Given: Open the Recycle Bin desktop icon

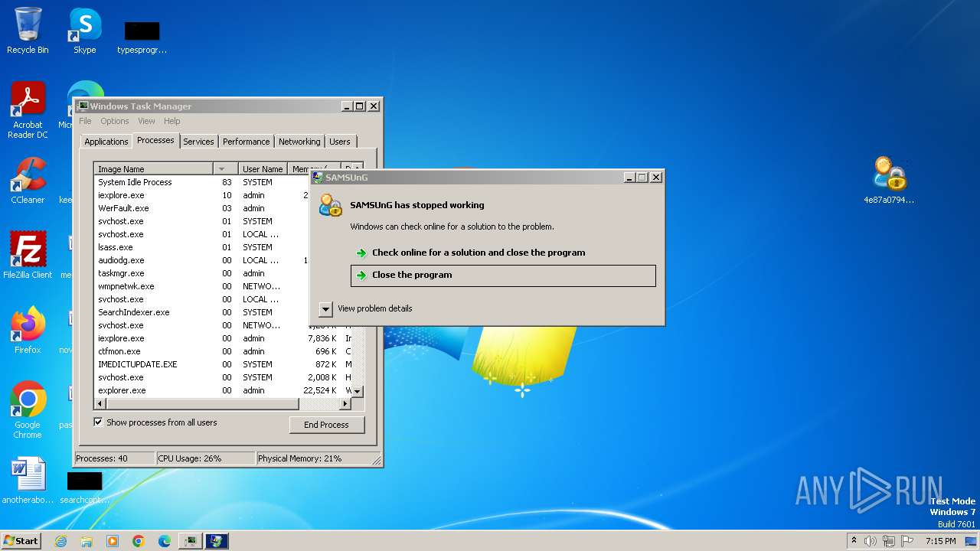Looking at the screenshot, I should coord(28,31).
